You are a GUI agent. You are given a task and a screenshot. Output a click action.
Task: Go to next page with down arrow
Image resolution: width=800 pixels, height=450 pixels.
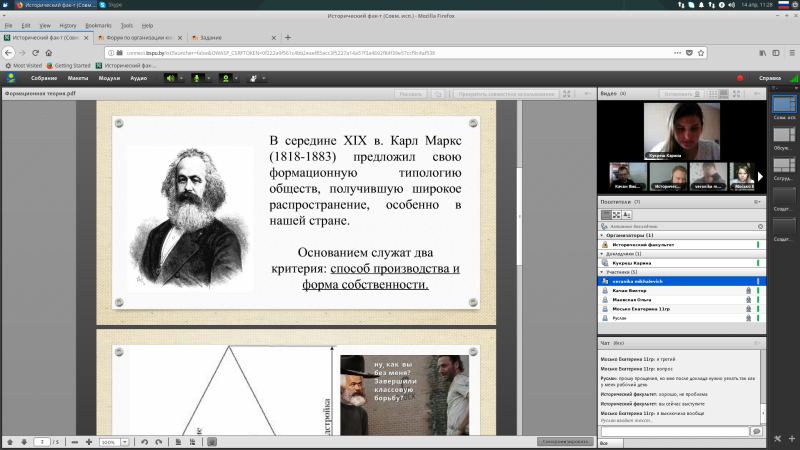tap(24, 442)
